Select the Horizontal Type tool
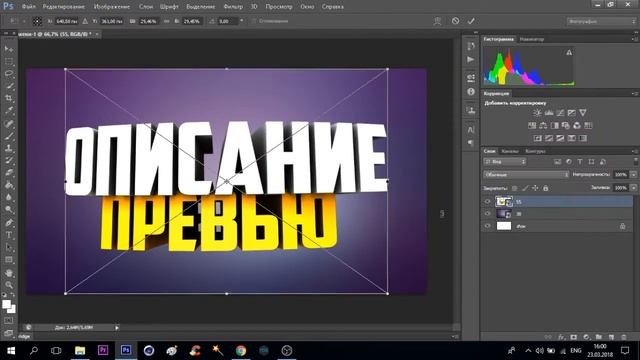Viewport: 640px width, 360px height. [x=9, y=235]
